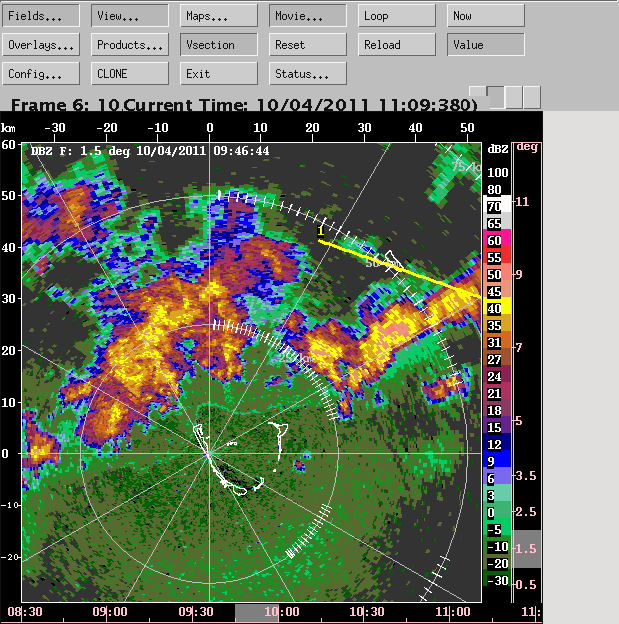The height and width of the screenshot is (624, 619).
Task: Select the 9 deg elevation tilt
Action: (519, 275)
